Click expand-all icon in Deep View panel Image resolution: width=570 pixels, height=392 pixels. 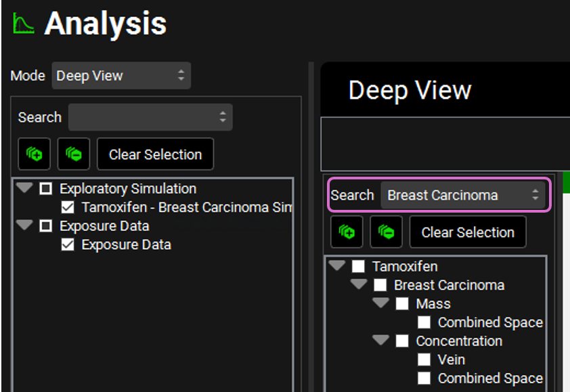pyautogui.click(x=347, y=232)
